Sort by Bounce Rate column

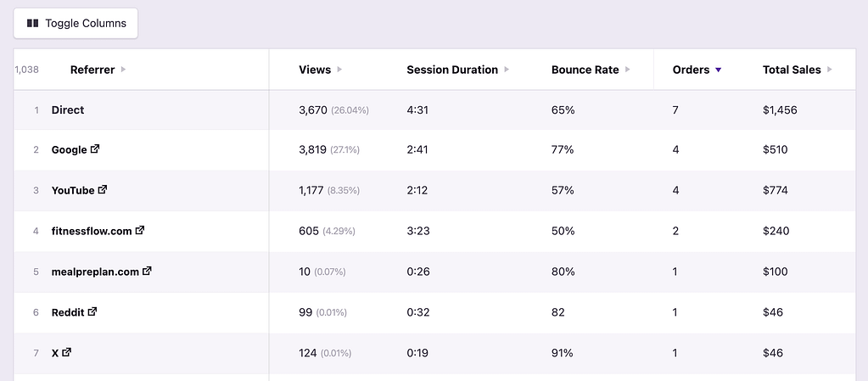tap(585, 70)
